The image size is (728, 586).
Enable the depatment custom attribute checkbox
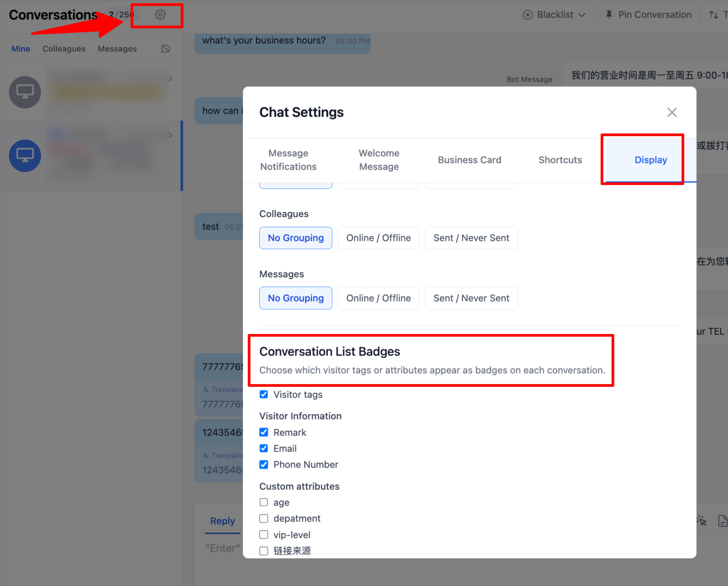264,518
